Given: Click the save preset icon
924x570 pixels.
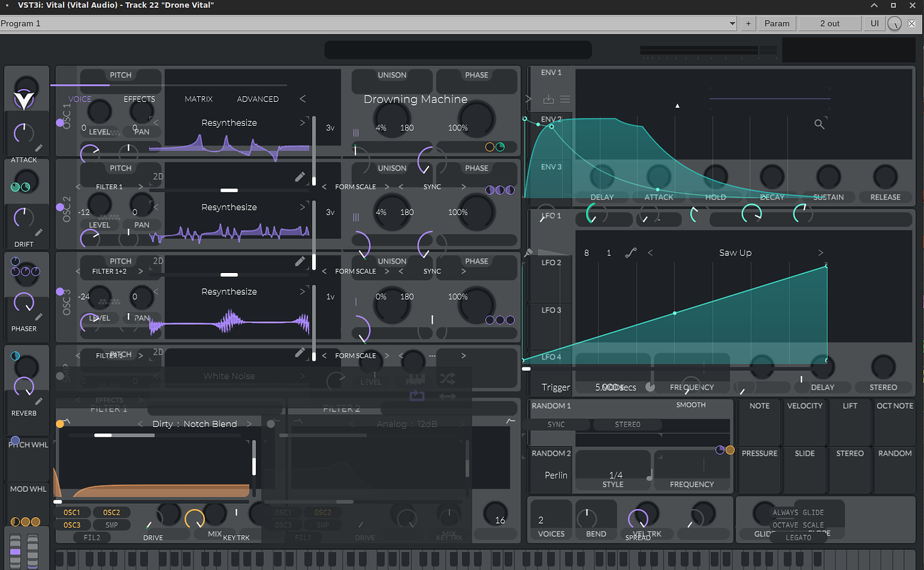Looking at the screenshot, I should tap(548, 99).
